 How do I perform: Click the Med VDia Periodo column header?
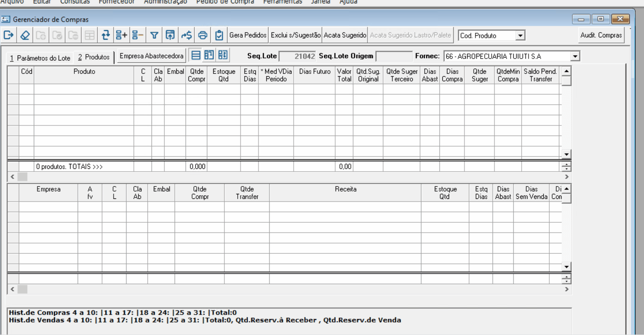coord(276,75)
